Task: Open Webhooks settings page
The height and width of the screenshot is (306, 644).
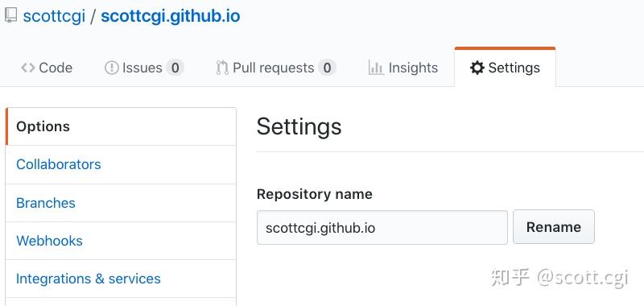Action: [x=121, y=241]
